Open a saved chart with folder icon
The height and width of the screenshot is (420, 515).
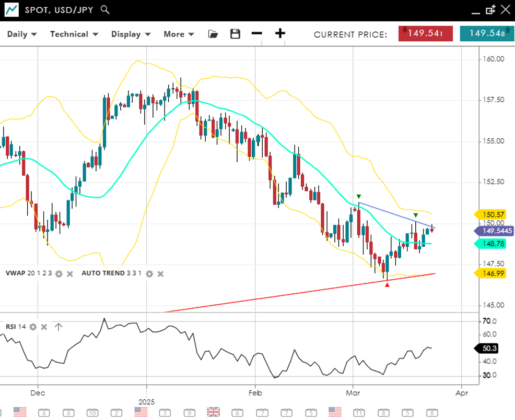[213, 34]
